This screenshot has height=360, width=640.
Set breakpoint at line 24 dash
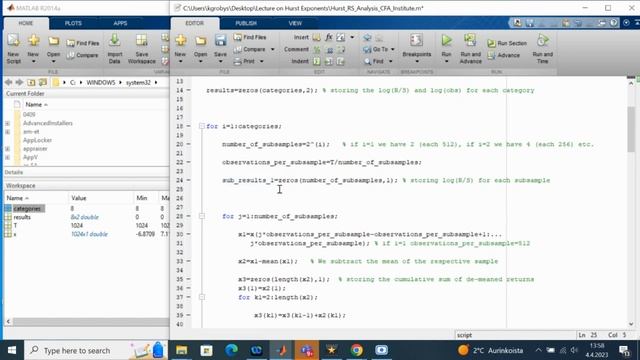click(189, 180)
